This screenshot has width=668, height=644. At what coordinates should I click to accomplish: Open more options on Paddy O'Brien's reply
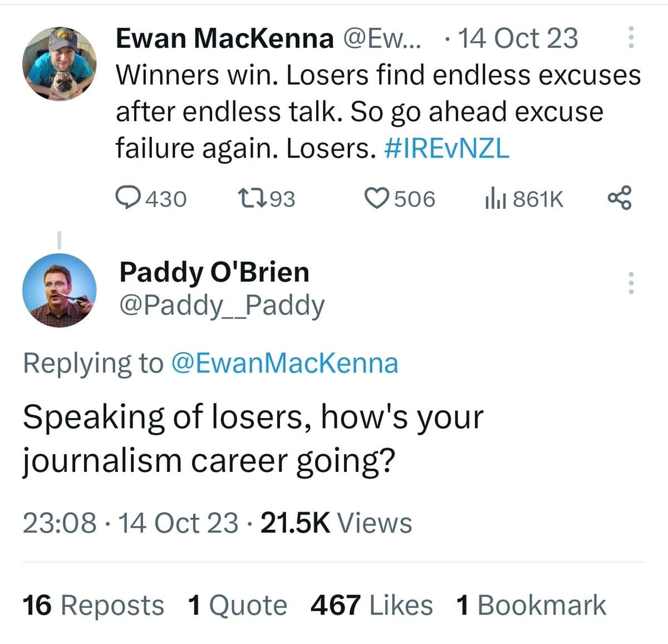pos(631,283)
